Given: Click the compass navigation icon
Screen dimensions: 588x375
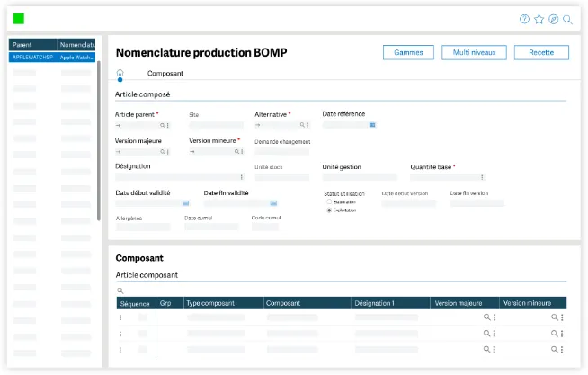Looking at the screenshot, I should 554,19.
